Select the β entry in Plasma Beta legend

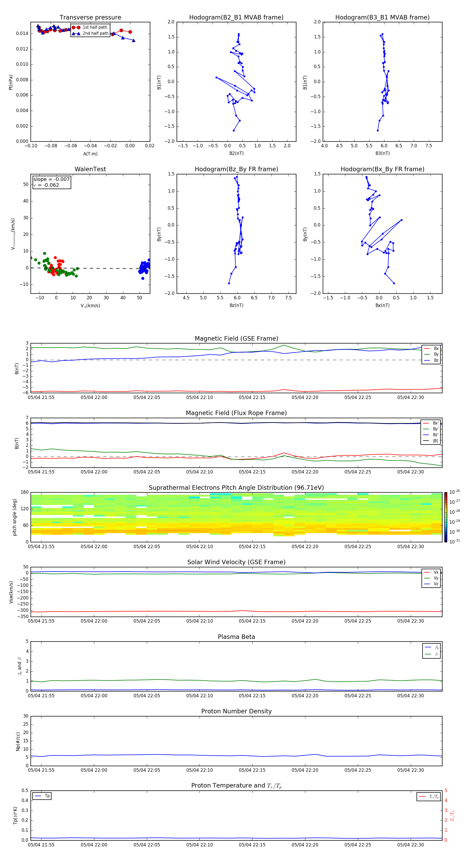coord(431,654)
